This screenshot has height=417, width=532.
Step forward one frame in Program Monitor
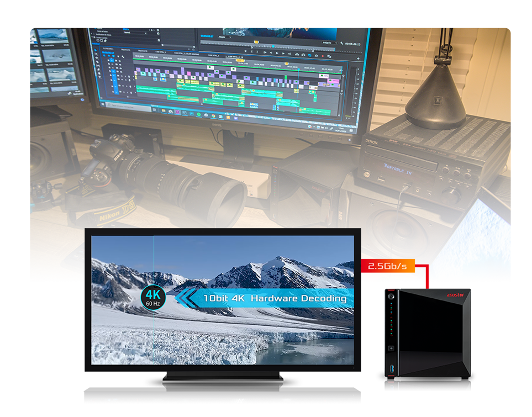(283, 54)
